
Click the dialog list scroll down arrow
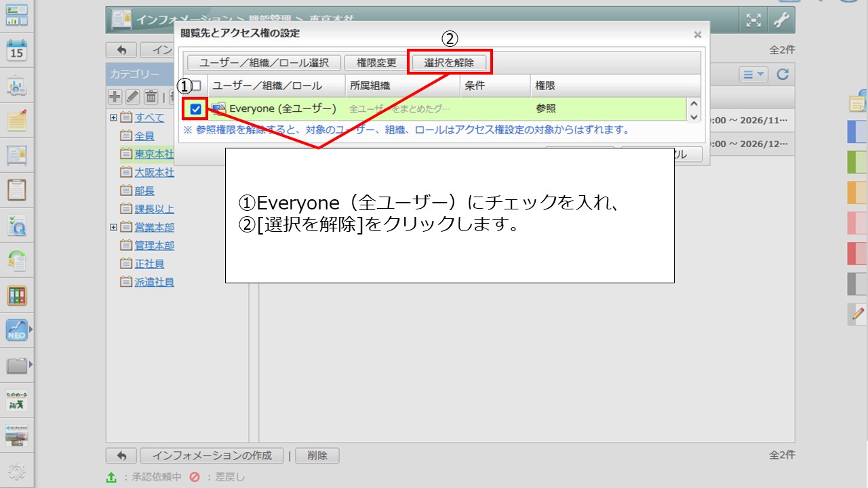(x=693, y=116)
